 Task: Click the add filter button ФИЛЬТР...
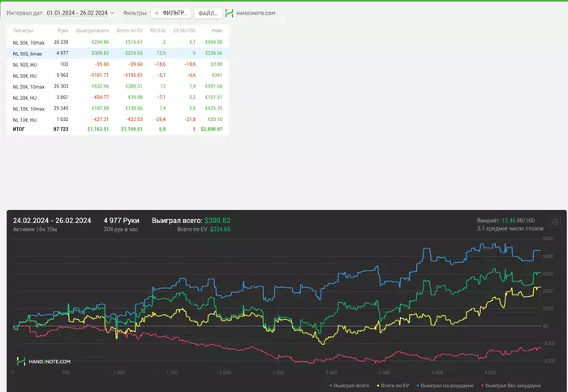(171, 13)
